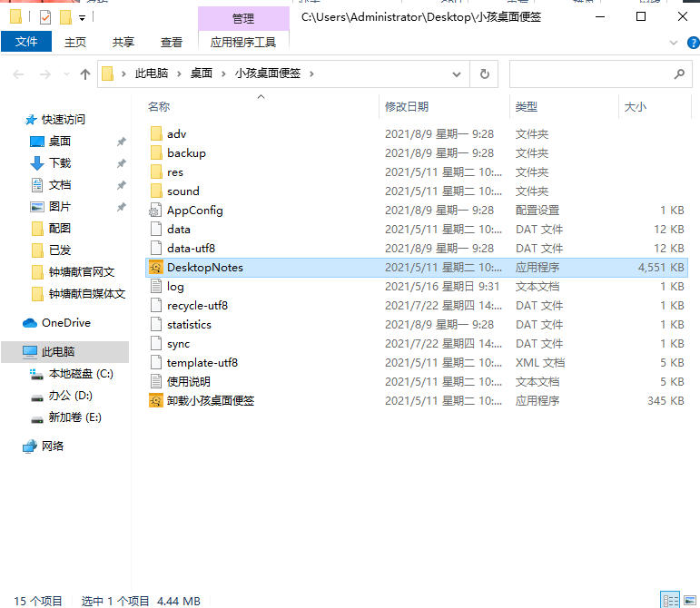700x608 pixels.
Task: Expand the ribbon using the chevron
Action: (x=673, y=43)
